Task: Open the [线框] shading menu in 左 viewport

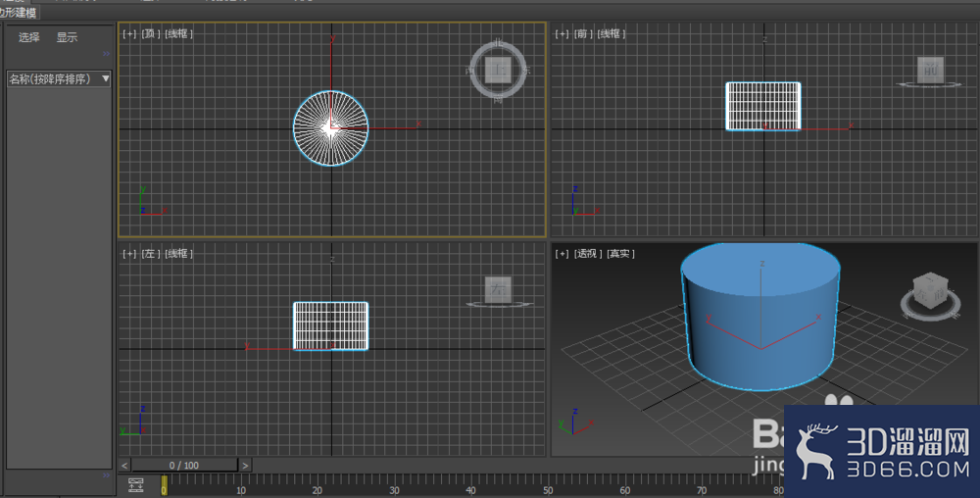Action: click(x=178, y=254)
